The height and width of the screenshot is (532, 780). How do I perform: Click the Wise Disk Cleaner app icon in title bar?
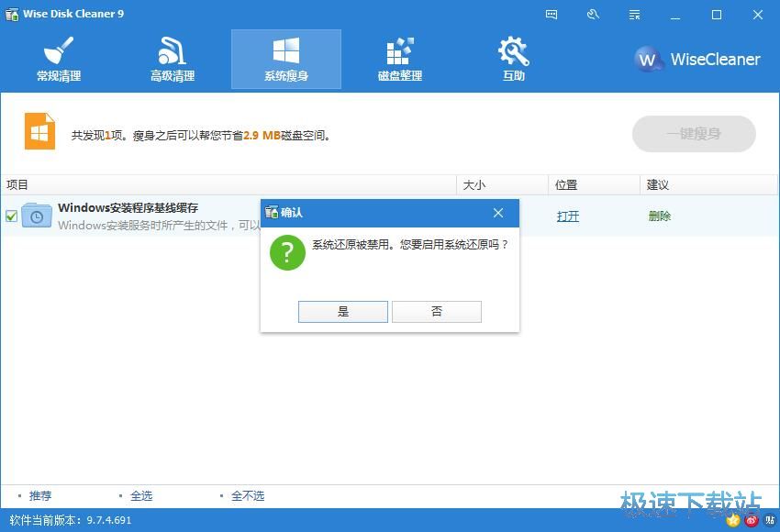coord(12,14)
